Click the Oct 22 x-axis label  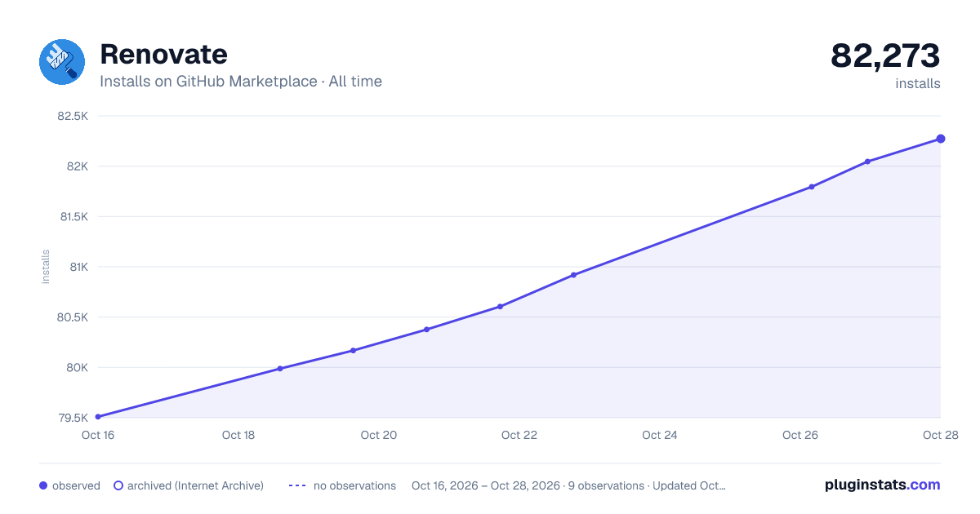point(519,435)
